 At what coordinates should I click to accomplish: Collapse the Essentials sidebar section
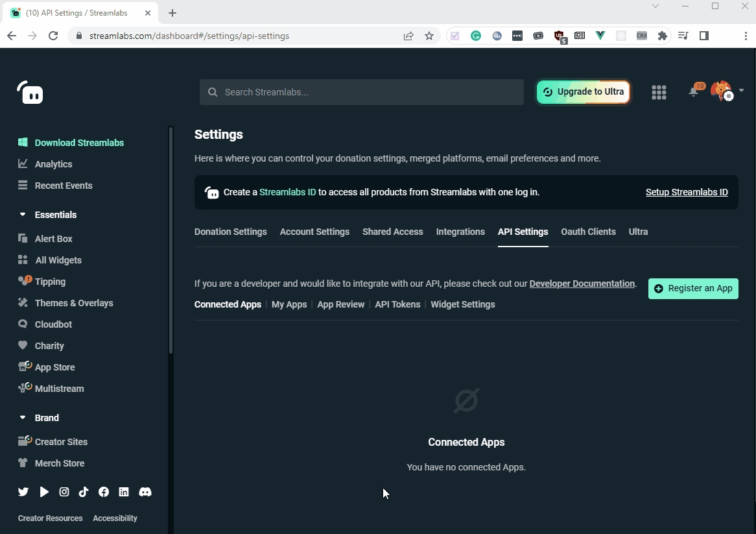click(23, 215)
